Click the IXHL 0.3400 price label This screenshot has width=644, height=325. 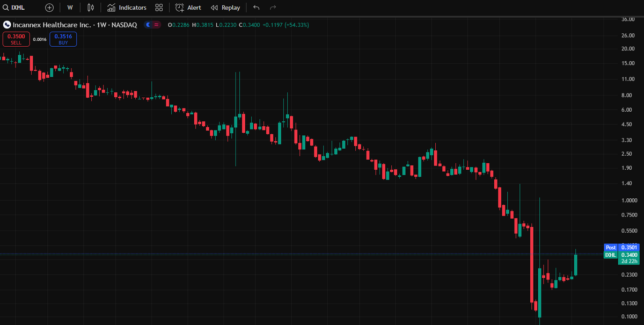(623, 255)
